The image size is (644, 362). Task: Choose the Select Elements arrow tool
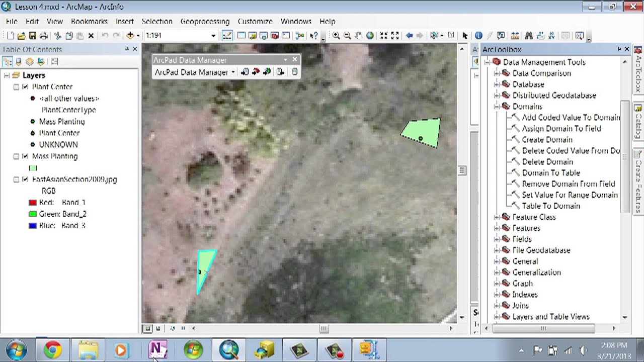coord(465,36)
